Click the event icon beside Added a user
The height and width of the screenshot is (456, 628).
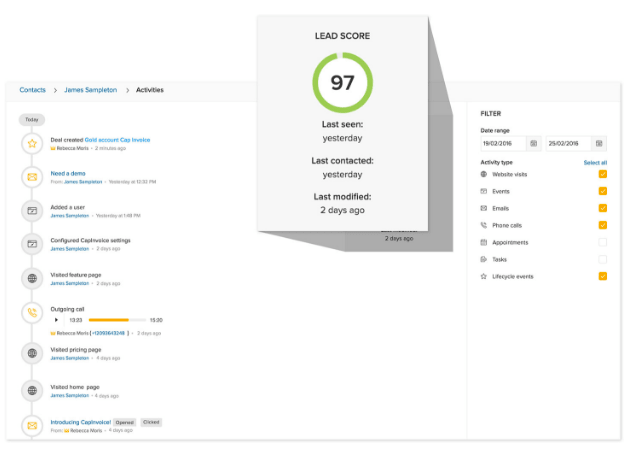click(x=32, y=211)
